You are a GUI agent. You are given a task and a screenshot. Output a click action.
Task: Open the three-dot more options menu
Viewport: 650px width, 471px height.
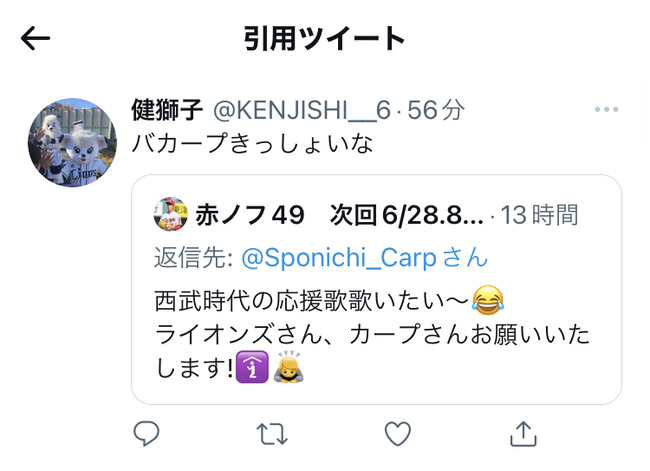point(606,109)
